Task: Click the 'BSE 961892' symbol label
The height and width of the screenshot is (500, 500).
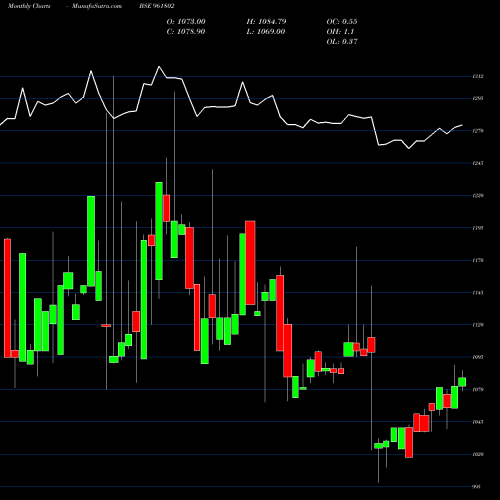Action: (157, 6)
